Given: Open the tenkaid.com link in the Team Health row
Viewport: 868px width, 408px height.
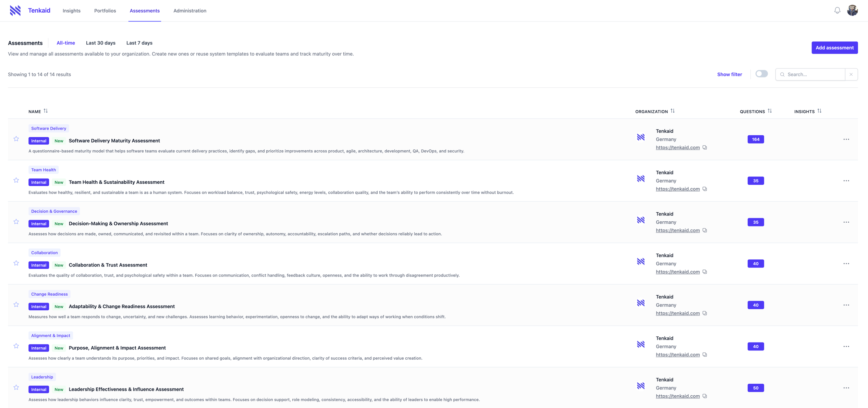Looking at the screenshot, I should [677, 189].
